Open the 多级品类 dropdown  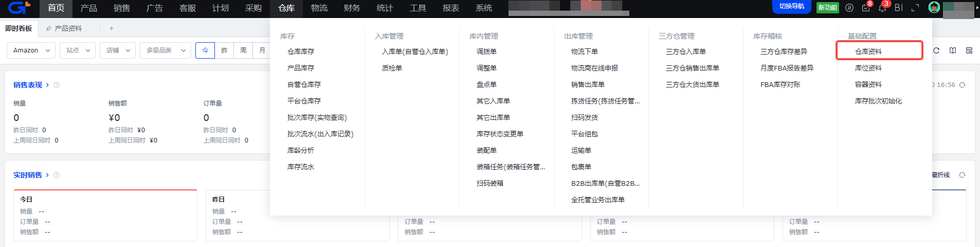click(166, 50)
